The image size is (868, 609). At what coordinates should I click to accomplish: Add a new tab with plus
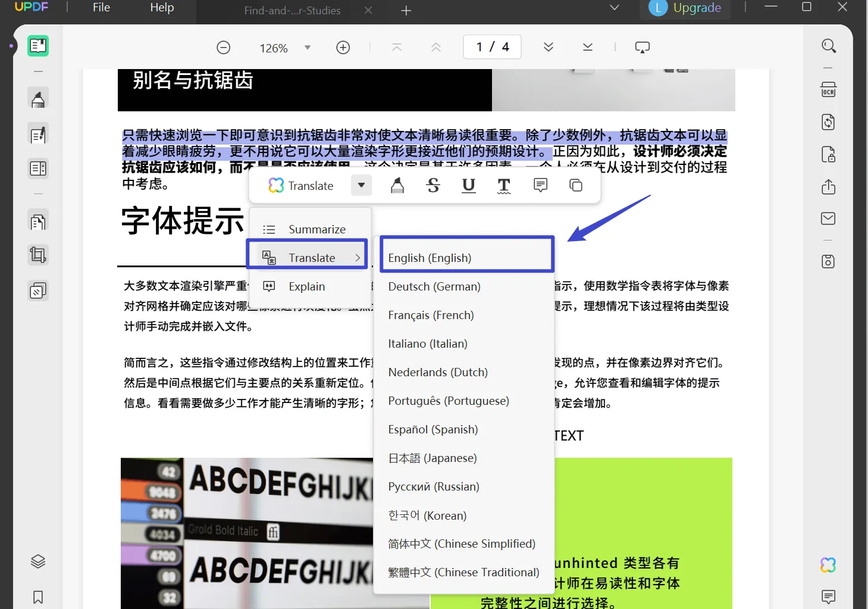[406, 10]
